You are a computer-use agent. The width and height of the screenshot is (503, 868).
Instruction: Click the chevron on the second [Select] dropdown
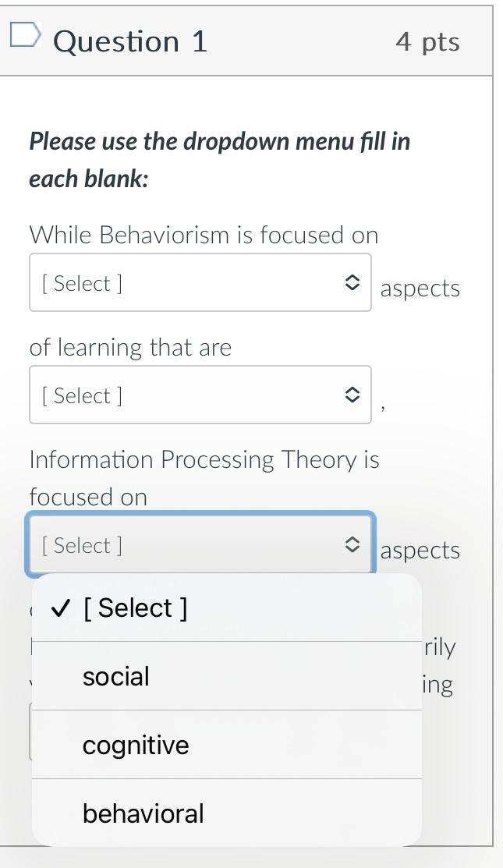(x=351, y=395)
